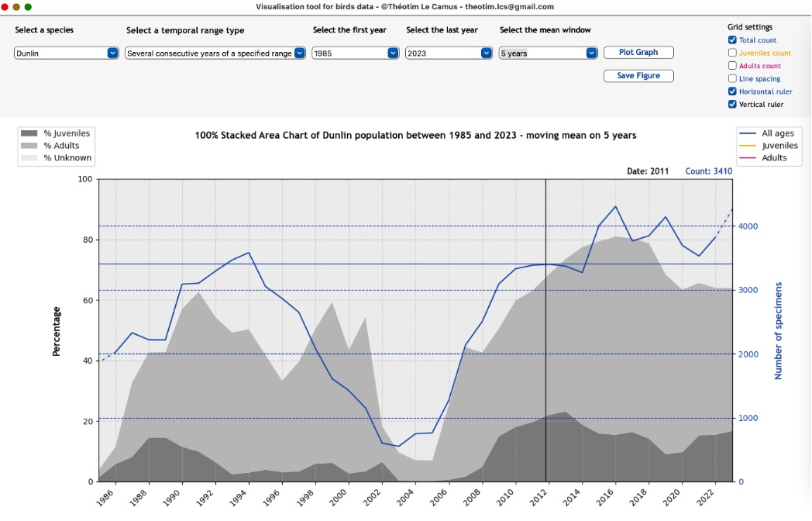Click the 3000 tick on the right axis
The height and width of the screenshot is (521, 812).
[748, 290]
